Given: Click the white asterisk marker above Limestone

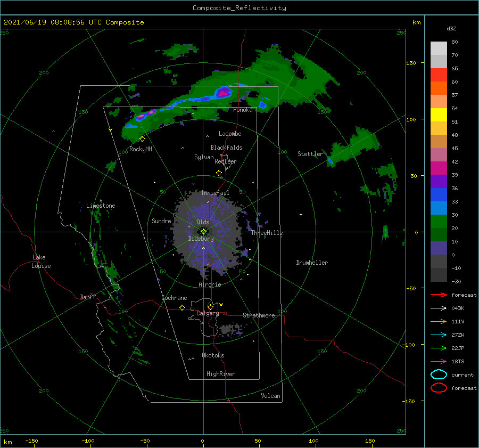Looking at the screenshot, I should point(101,201).
